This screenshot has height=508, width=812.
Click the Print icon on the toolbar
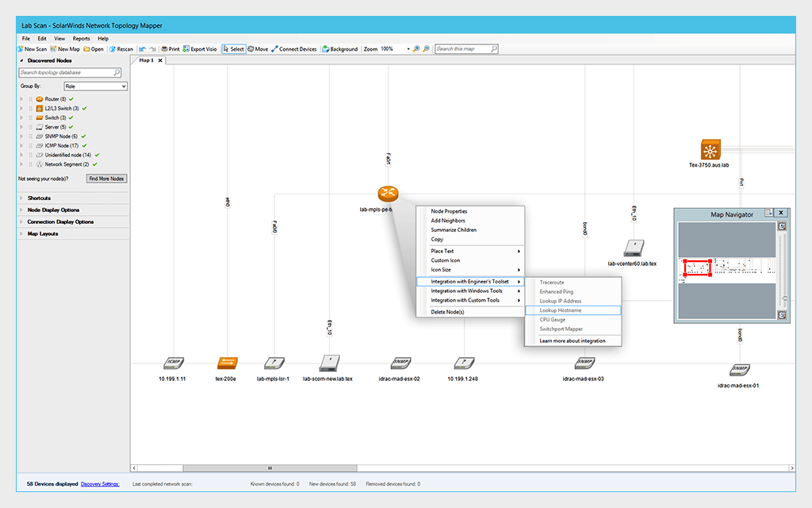171,48
